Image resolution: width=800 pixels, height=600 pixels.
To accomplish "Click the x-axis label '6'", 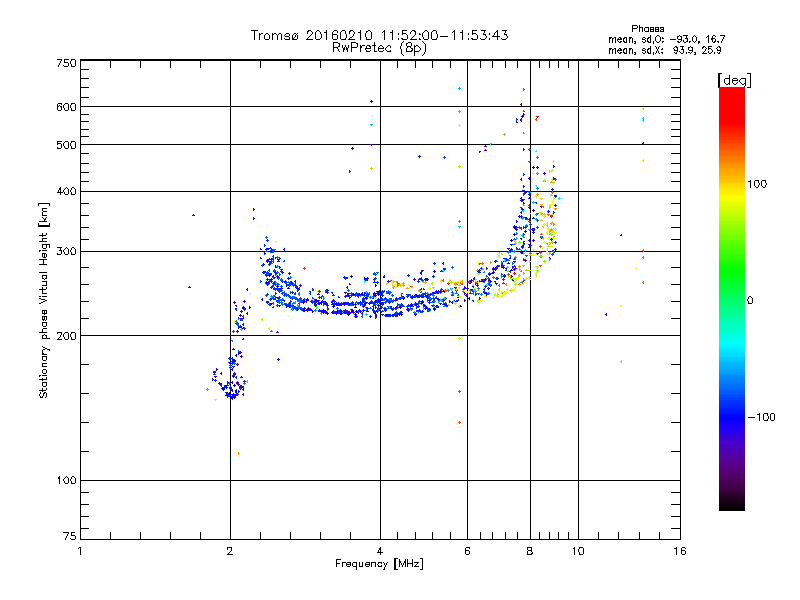I will (467, 551).
